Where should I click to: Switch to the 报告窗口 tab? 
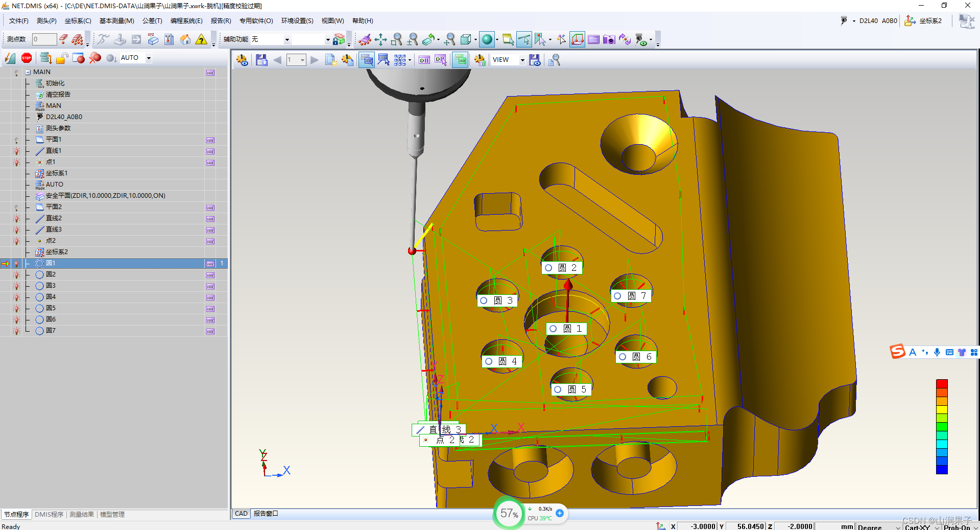pos(266,514)
